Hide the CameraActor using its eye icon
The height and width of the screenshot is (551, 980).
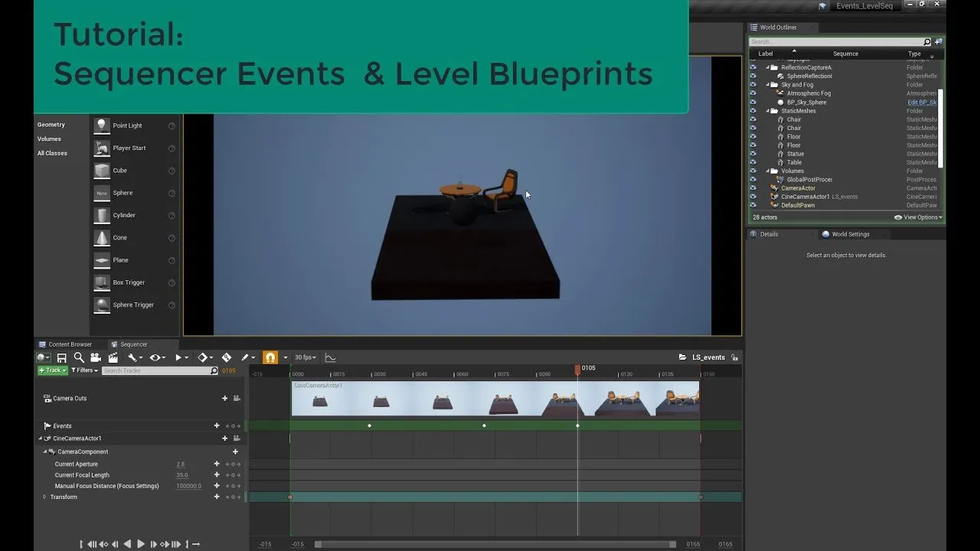[x=753, y=188]
